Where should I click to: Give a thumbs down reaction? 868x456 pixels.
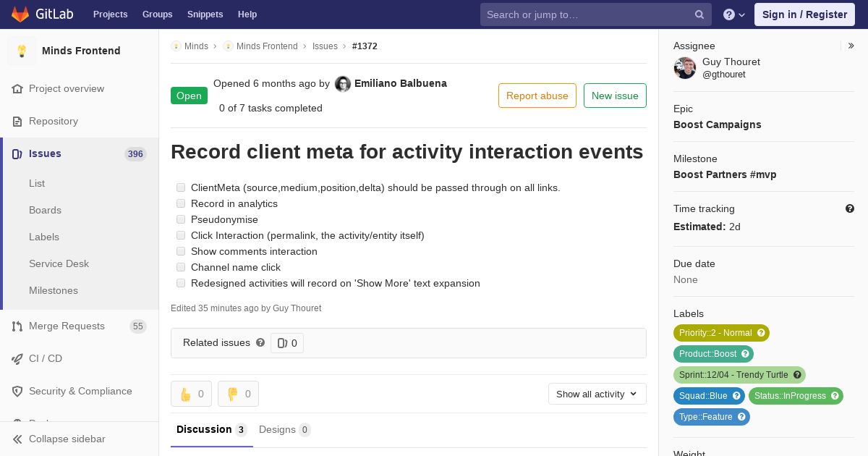[x=238, y=394]
